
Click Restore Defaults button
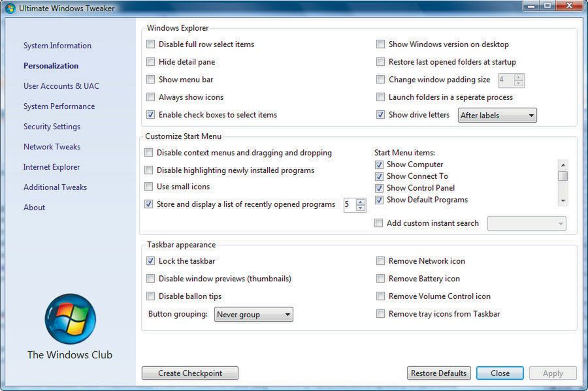pos(439,373)
